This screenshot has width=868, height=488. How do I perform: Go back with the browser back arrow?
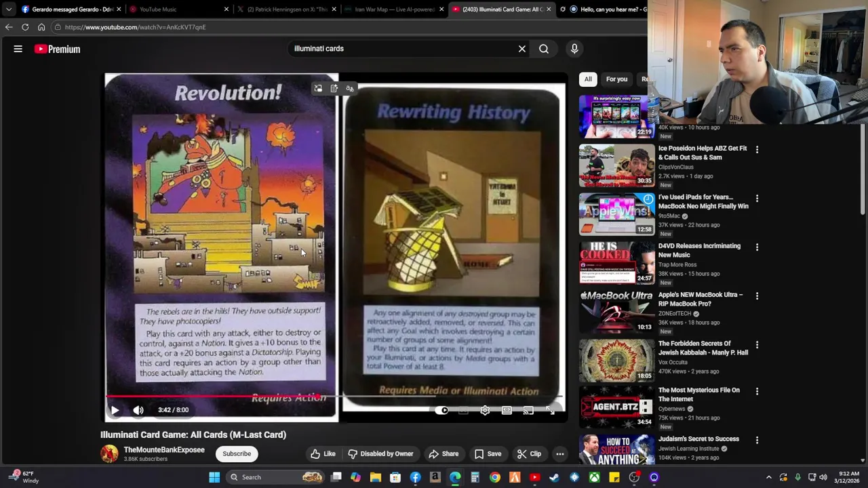[x=8, y=27]
